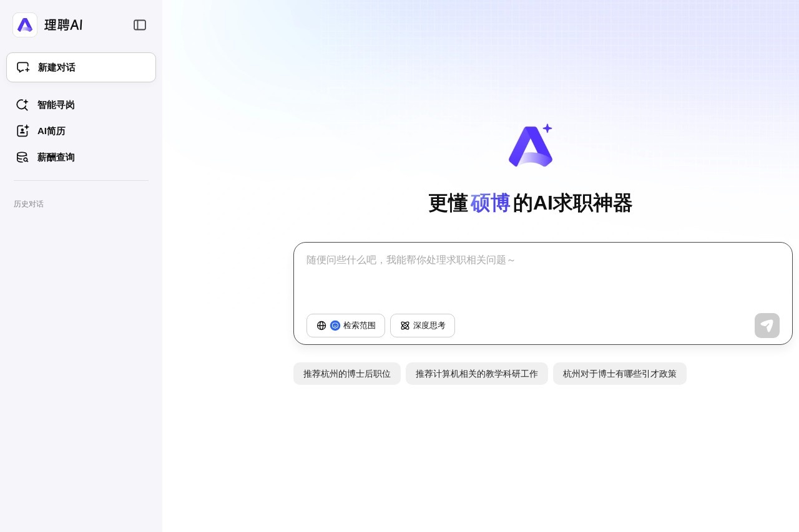Pick the 推荐计算机相关的教学科研工作 suggestion
Image resolution: width=799 pixels, height=532 pixels.
[x=477, y=374]
